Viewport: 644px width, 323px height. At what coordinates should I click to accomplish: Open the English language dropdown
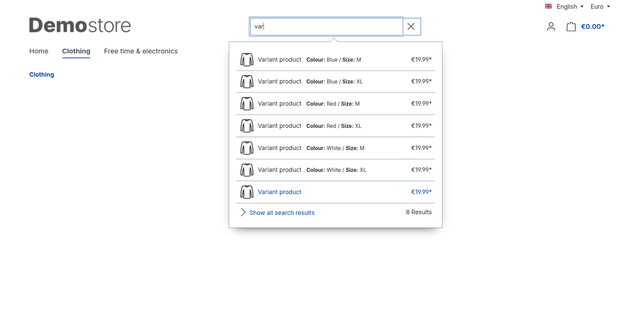pos(570,7)
